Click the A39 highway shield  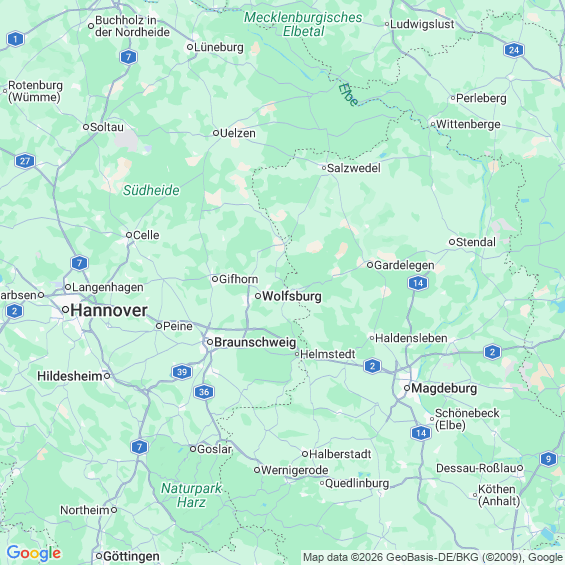(x=182, y=372)
